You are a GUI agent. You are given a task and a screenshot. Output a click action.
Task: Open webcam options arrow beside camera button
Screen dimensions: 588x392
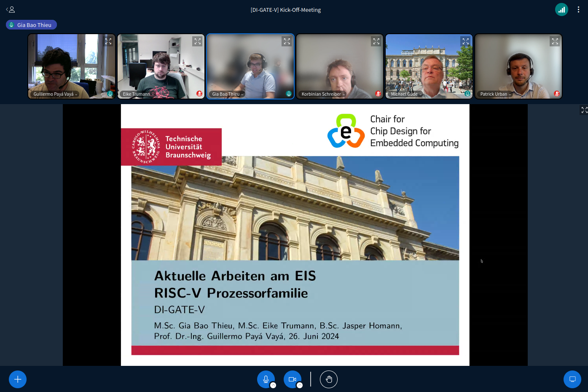coord(300,385)
